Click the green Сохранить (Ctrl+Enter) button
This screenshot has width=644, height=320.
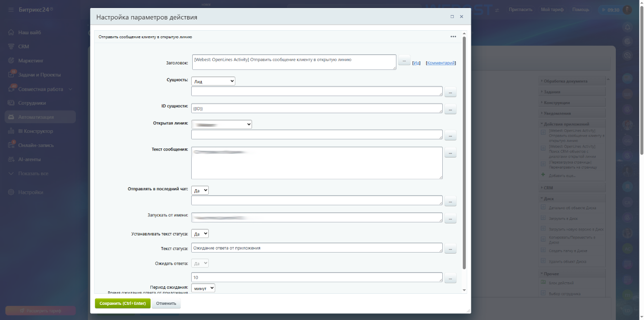coord(123,303)
